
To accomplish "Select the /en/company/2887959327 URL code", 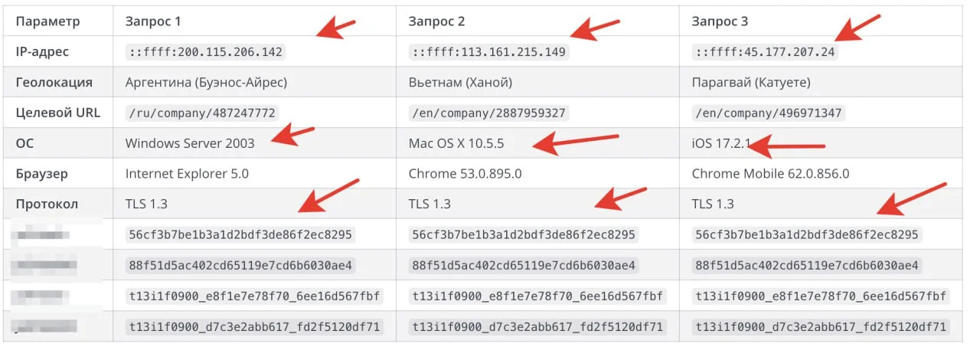I will tap(488, 113).
